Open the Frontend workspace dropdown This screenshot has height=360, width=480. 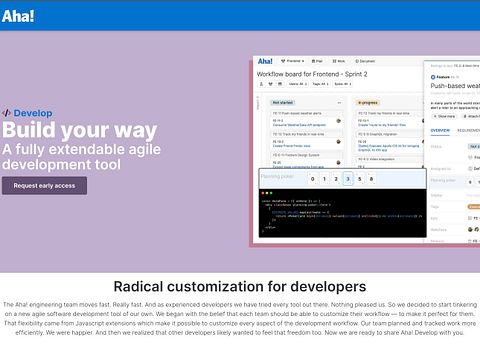click(292, 61)
